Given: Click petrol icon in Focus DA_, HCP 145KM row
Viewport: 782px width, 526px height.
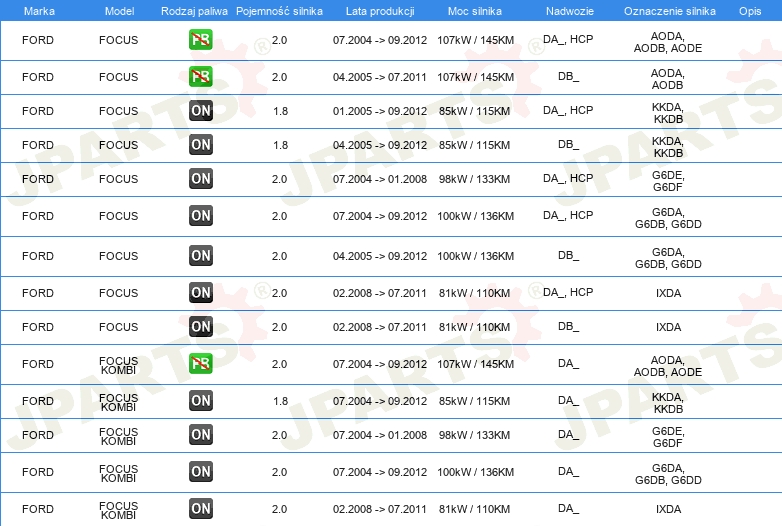Looking at the screenshot, I should (x=200, y=40).
